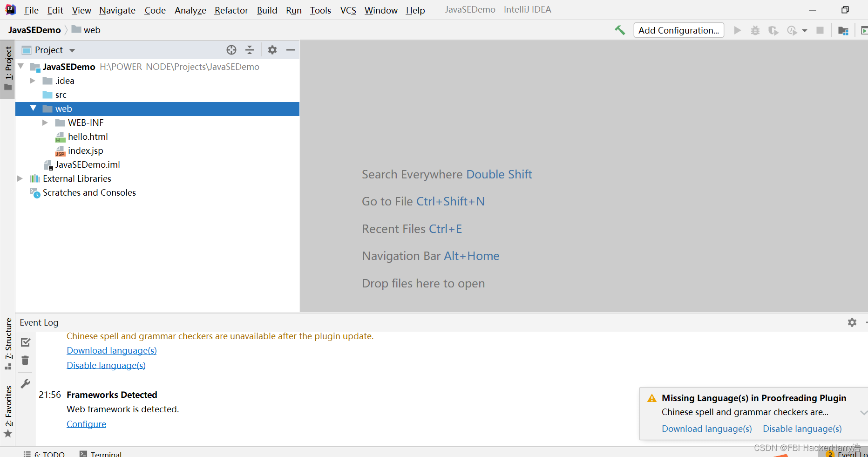
Task: Select JavaSEDemo.iml file in tree
Action: pos(88,164)
